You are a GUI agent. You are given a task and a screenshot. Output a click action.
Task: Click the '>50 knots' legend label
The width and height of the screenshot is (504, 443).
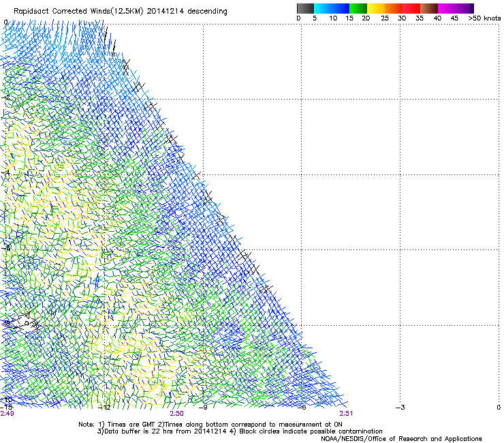click(484, 18)
